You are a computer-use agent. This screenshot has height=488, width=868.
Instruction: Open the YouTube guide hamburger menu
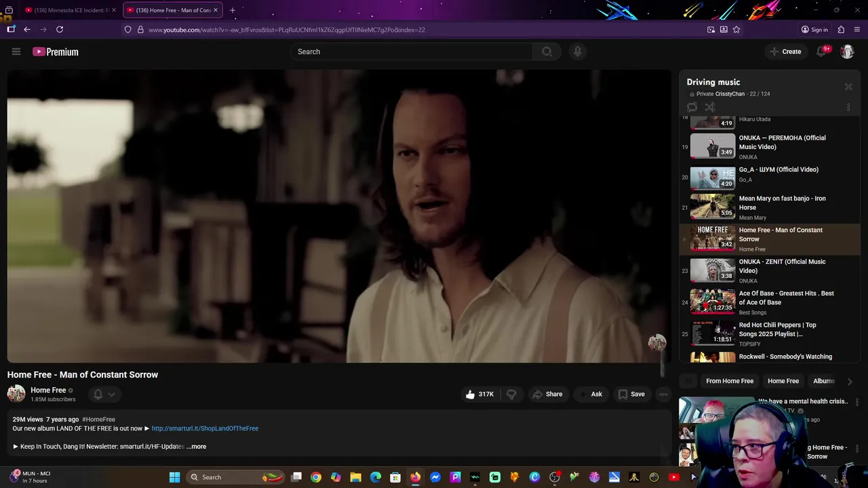[16, 52]
